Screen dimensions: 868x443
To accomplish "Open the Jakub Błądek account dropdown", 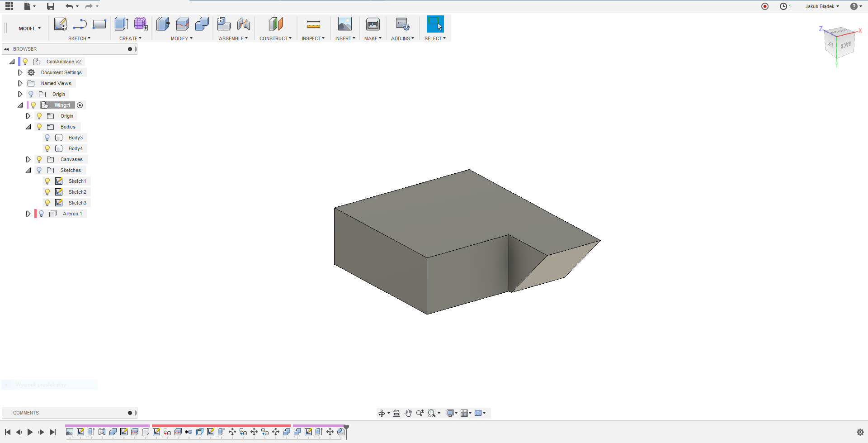I will tap(822, 6).
